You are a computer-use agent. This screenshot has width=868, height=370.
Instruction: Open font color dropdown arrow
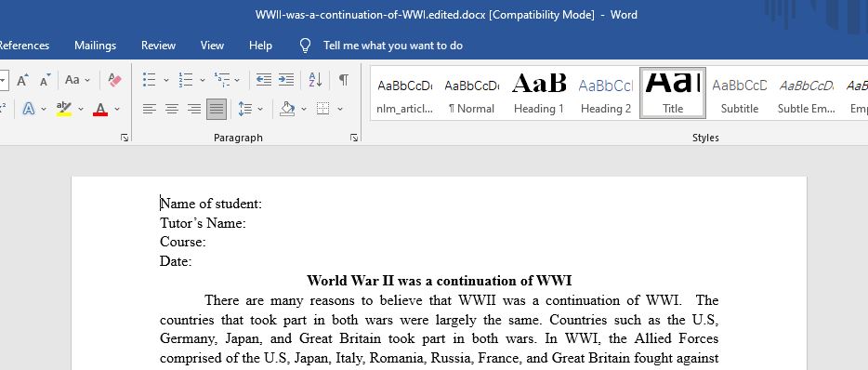tap(117, 109)
